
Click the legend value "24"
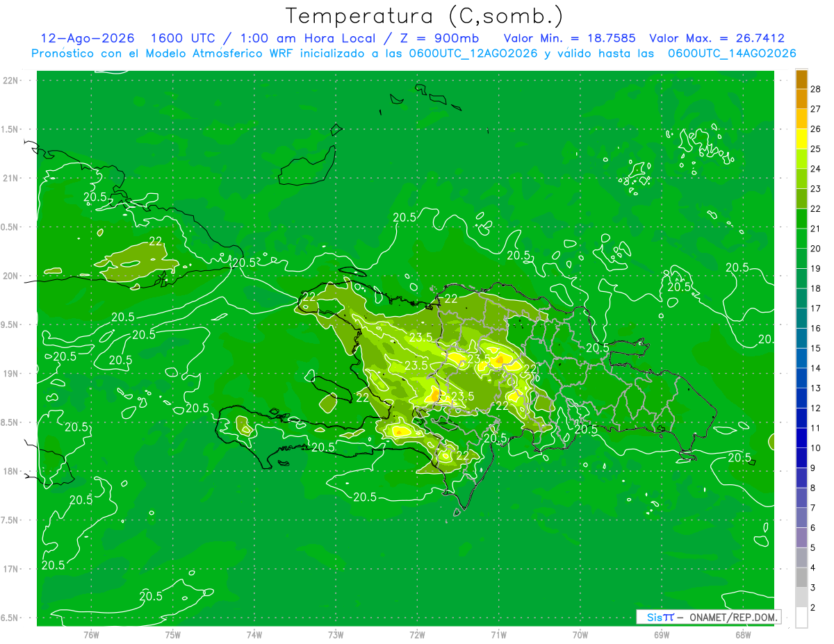point(816,169)
